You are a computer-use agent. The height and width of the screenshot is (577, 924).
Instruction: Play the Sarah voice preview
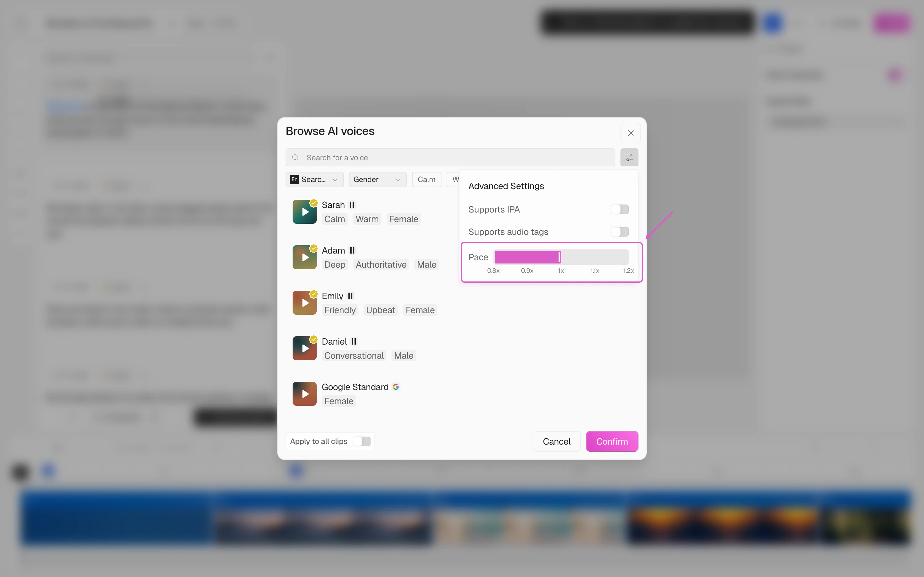[x=304, y=212]
